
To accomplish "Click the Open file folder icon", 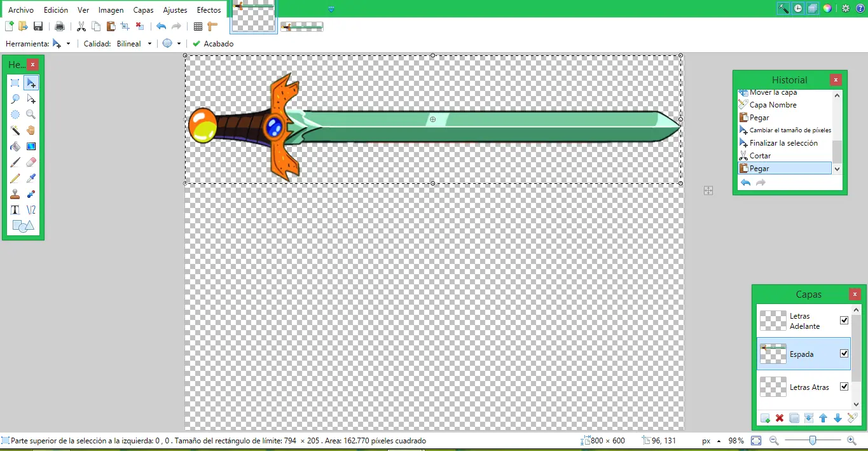I will tap(23, 26).
